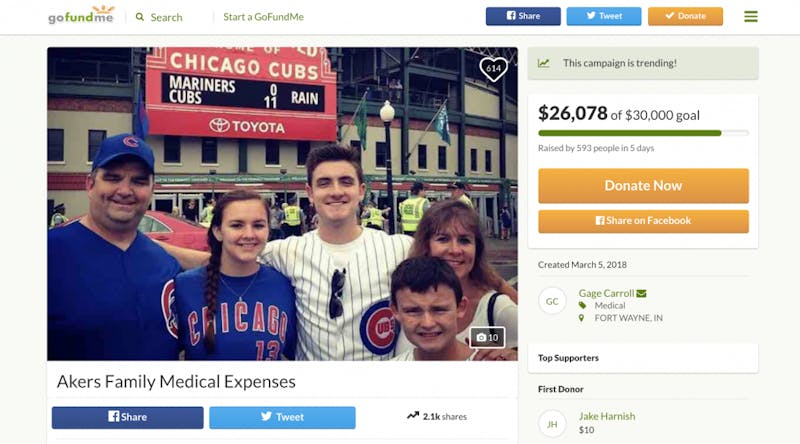Screen dimensions: 800x444
Task: Like the campaign via heart icon showing 614
Action: (493, 68)
